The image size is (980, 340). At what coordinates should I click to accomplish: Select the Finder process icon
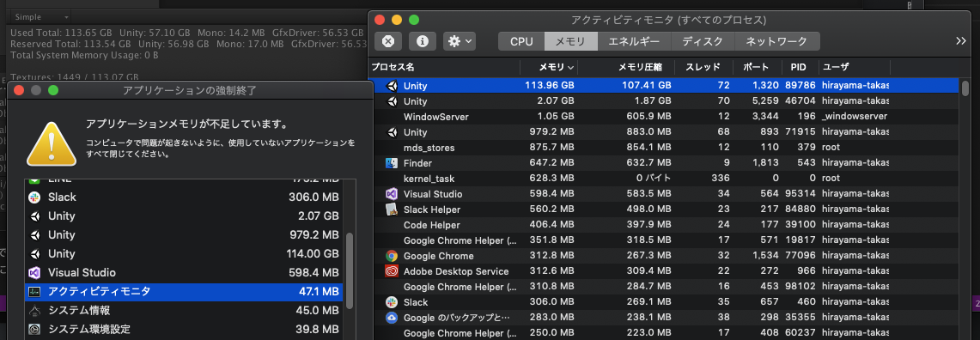(x=392, y=163)
